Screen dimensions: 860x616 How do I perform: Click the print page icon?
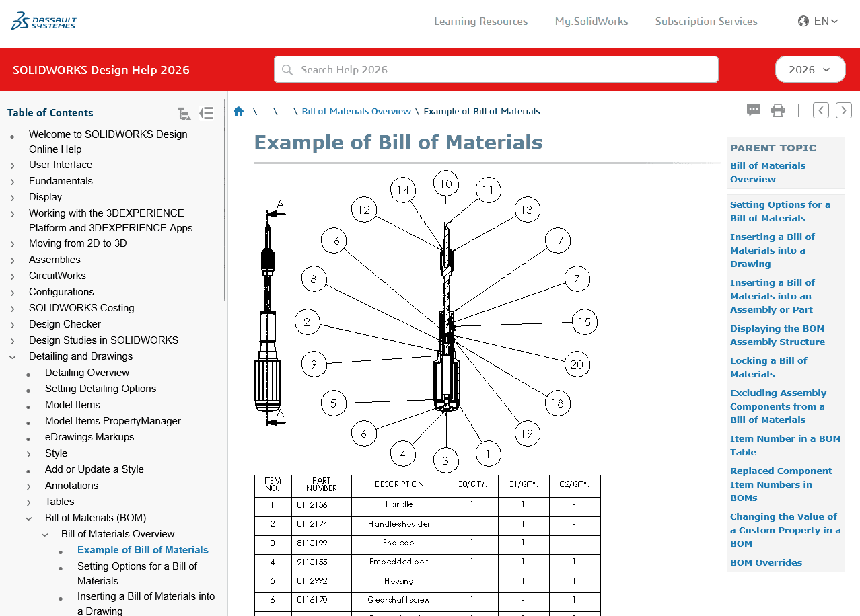778,110
